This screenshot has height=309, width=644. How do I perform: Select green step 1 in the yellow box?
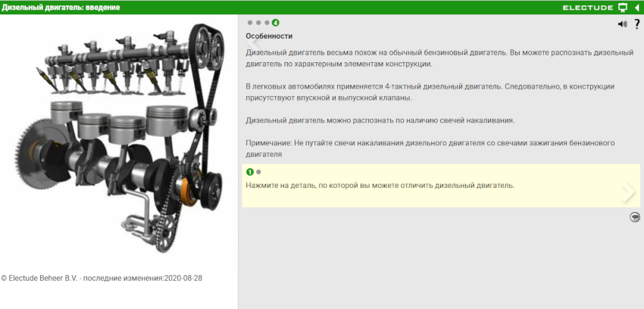[x=250, y=172]
